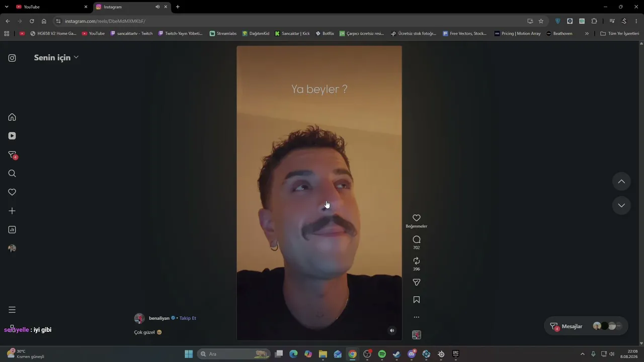This screenshot has width=644, height=362.
Task: Open a new browser tab
Action: pos(178,7)
